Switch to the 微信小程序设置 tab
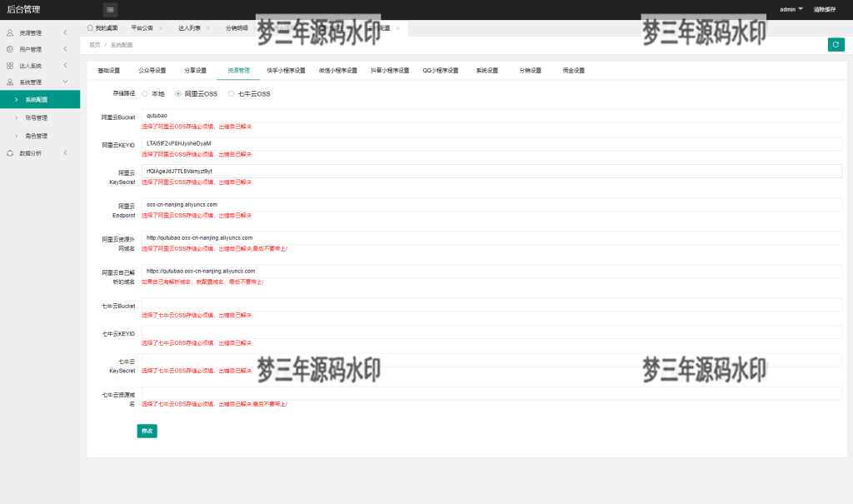This screenshot has height=504, width=853. (x=338, y=71)
